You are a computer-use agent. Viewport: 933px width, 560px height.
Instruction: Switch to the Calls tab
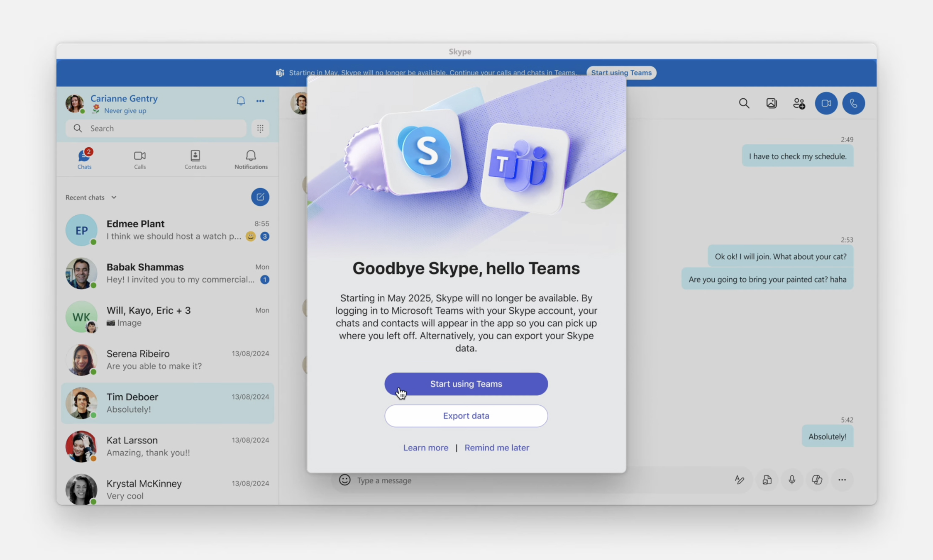coord(140,159)
